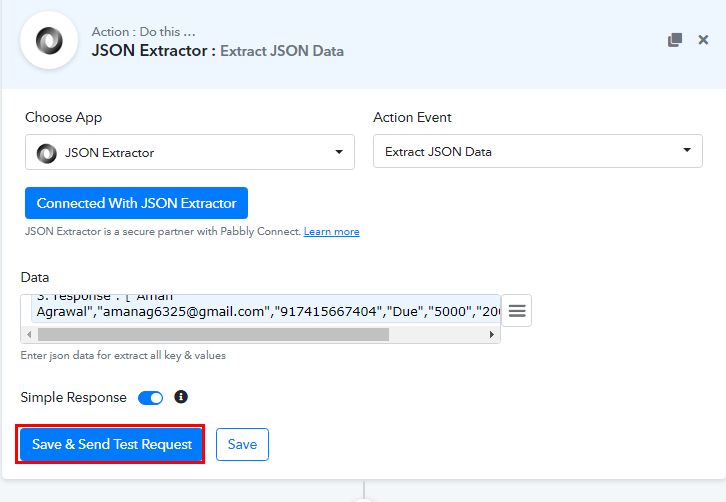Duplicate this action step with the copy icon
The image size is (726, 502).
click(x=675, y=40)
